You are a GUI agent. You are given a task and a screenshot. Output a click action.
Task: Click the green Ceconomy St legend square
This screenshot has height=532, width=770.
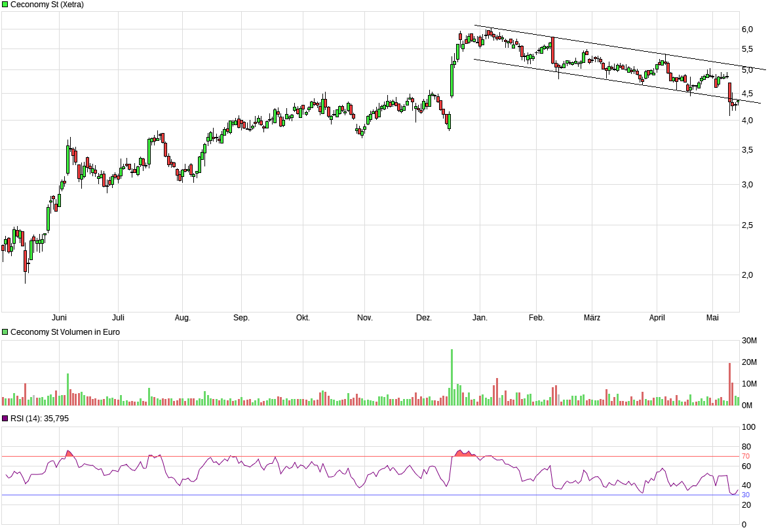coord(4,4)
